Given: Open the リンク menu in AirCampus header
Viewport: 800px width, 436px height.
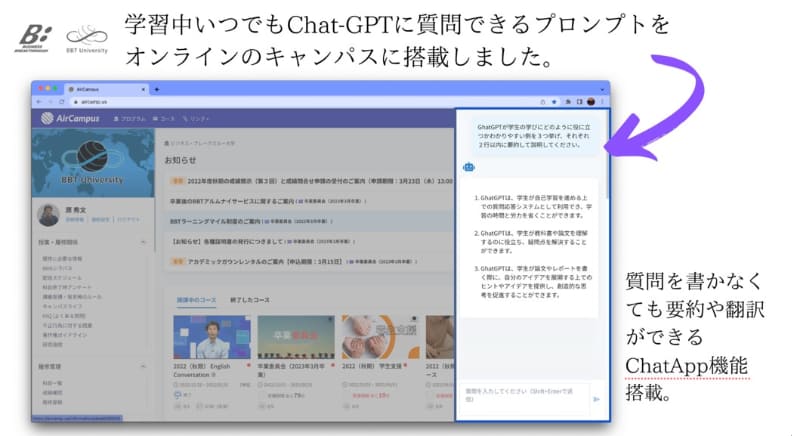Looking at the screenshot, I should tap(196, 119).
